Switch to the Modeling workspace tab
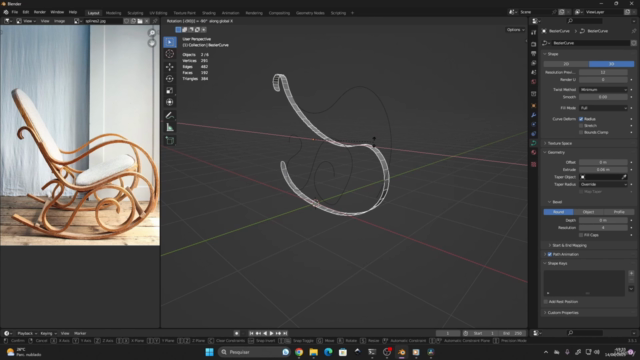Image resolution: width=640 pixels, height=360 pixels. coord(113,13)
